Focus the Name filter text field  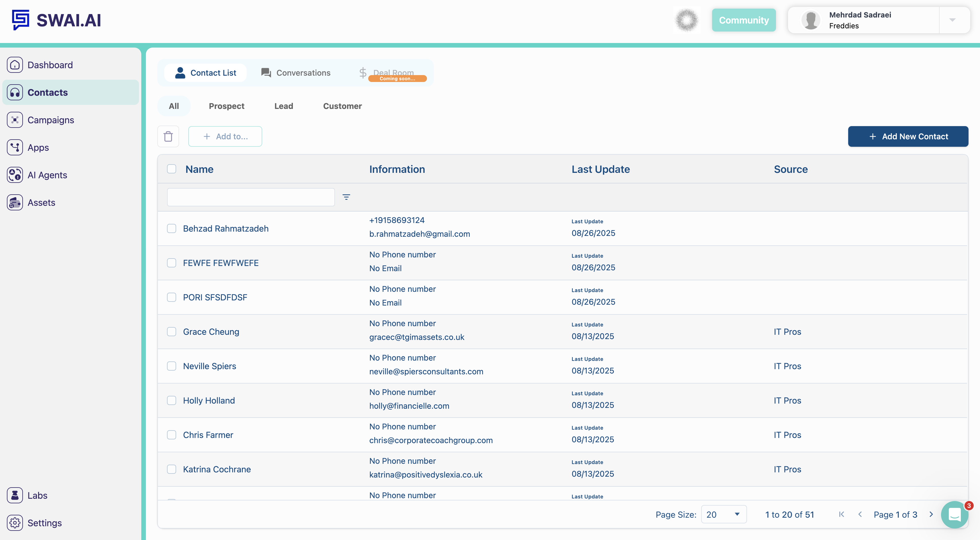(251, 197)
